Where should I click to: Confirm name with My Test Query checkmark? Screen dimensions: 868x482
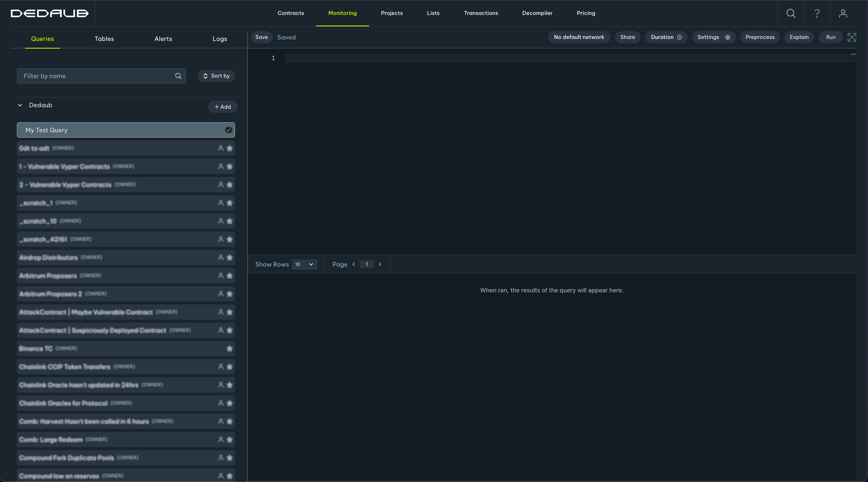tap(228, 130)
